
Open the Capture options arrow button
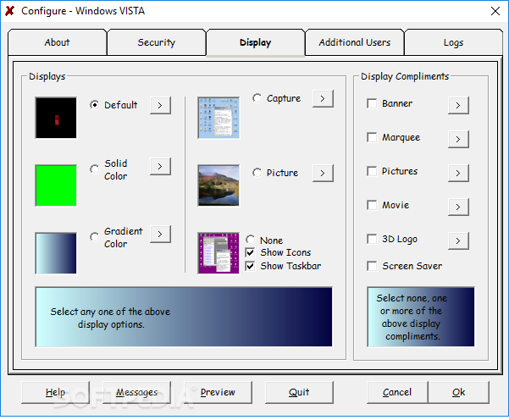pyautogui.click(x=323, y=98)
